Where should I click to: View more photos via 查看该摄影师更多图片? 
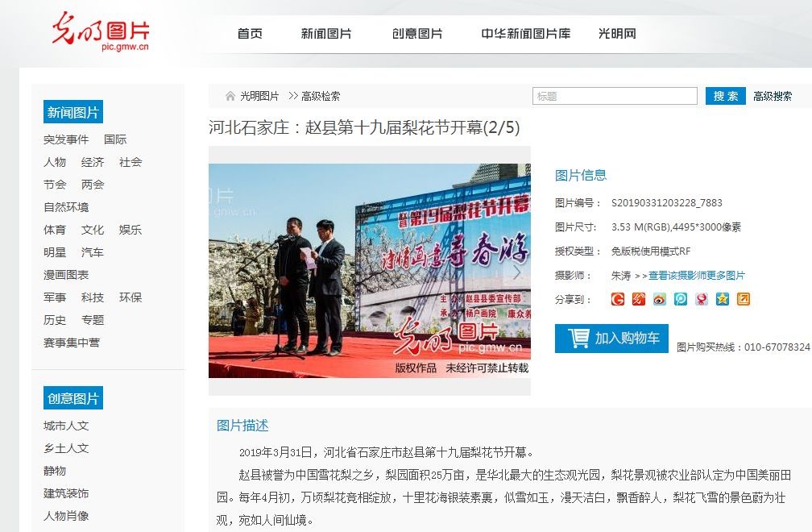pyautogui.click(x=697, y=276)
